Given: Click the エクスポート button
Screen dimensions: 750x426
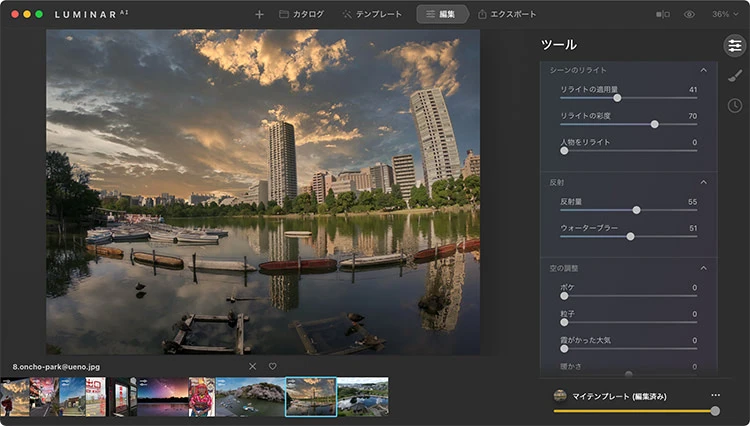Looking at the screenshot, I should click(507, 15).
